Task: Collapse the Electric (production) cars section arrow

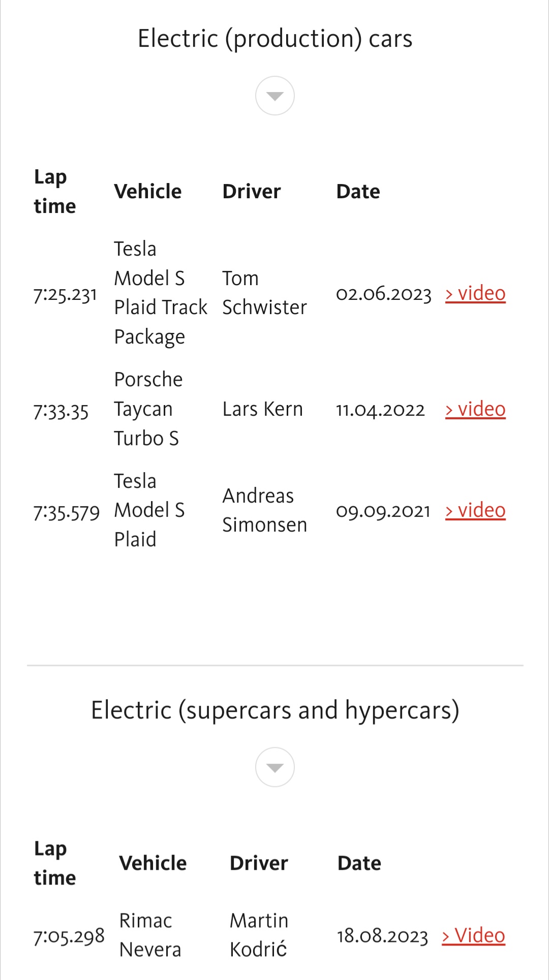Action: 274,96
